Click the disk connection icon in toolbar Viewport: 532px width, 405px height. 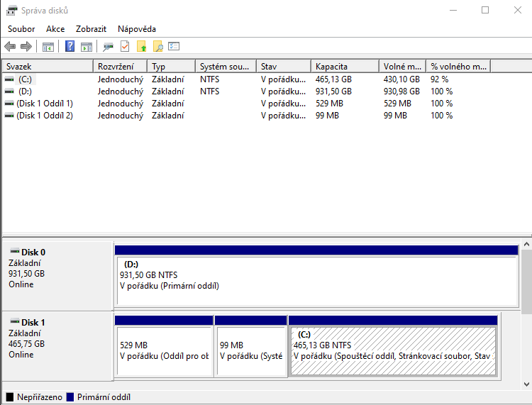pyautogui.click(x=108, y=47)
